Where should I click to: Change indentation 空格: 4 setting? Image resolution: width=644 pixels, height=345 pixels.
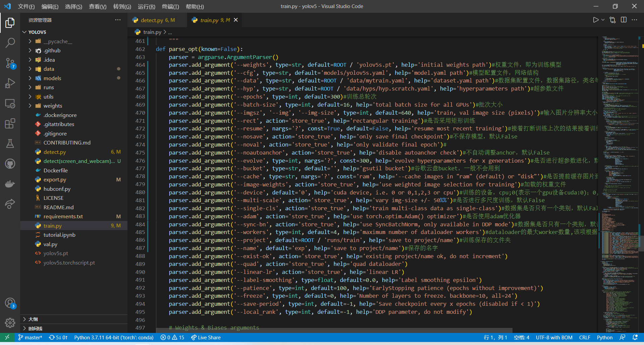pos(522,337)
